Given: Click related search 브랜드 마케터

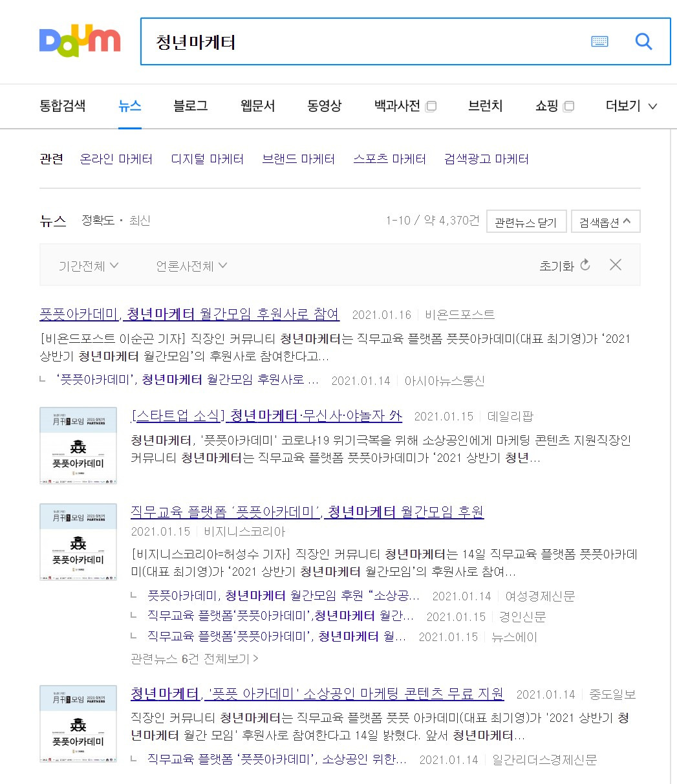Looking at the screenshot, I should coord(299,158).
